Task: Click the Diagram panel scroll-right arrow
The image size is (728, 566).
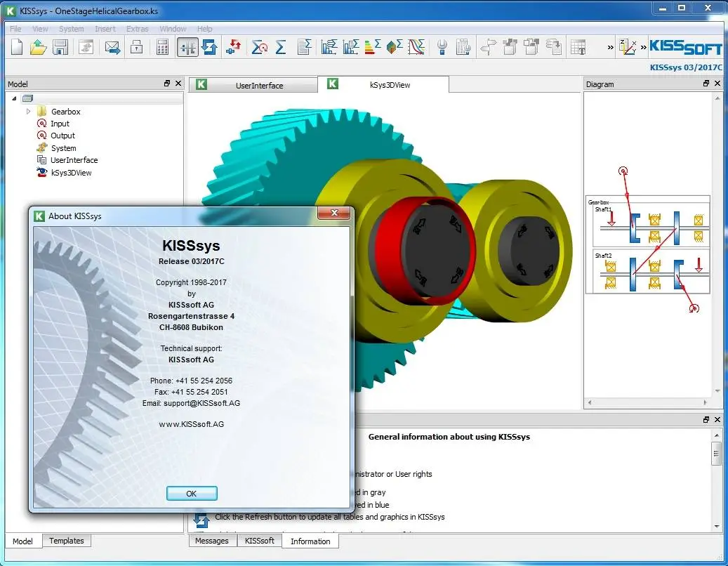Action: pyautogui.click(x=706, y=402)
